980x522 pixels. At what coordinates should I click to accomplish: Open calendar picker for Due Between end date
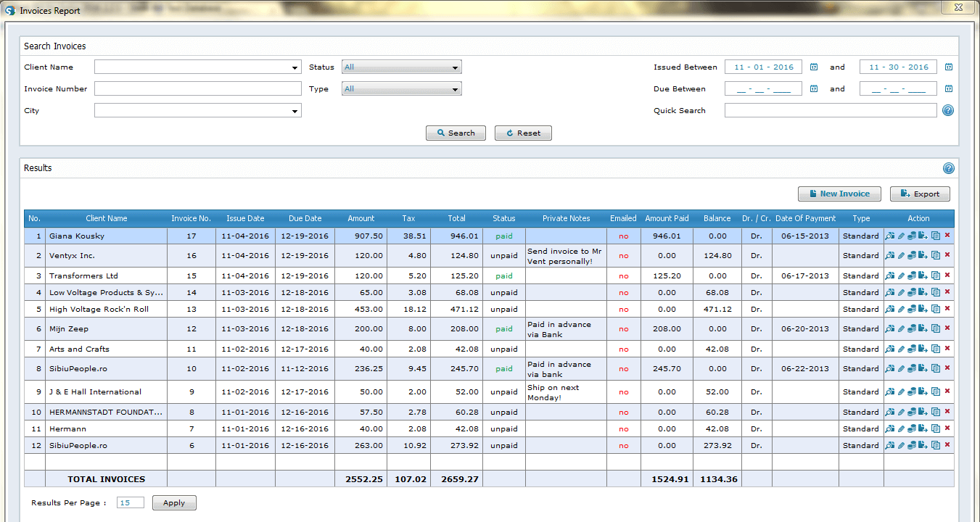[x=948, y=88]
